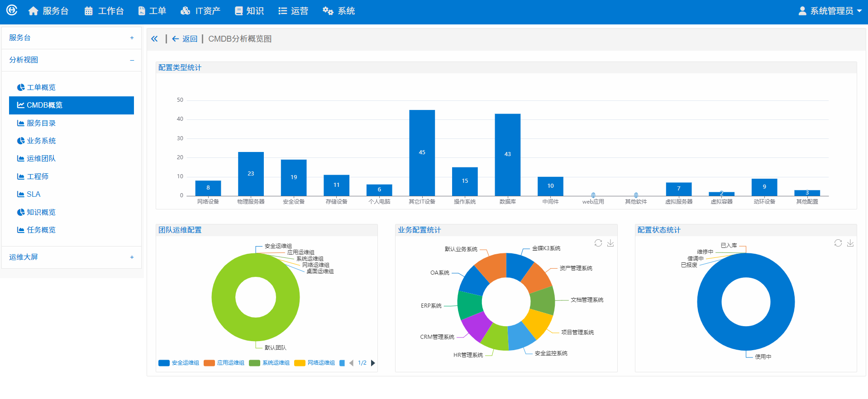The width and height of the screenshot is (868, 399).
Task: Click the chart icon beside 工程师
Action: (21, 176)
